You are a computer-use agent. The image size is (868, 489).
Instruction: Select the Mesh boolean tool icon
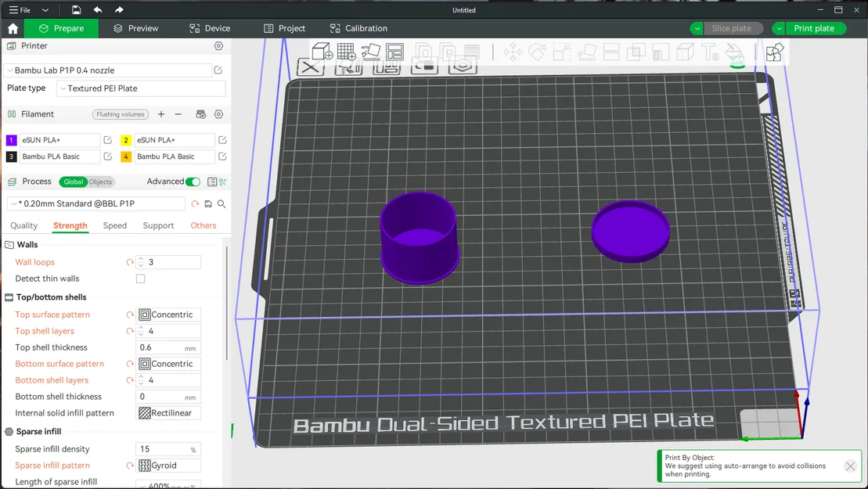click(x=636, y=52)
